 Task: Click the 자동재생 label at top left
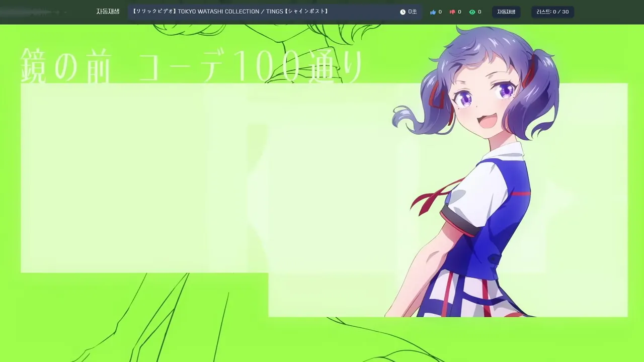coord(108,12)
